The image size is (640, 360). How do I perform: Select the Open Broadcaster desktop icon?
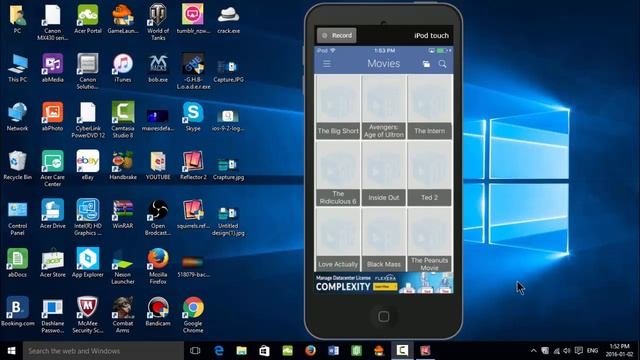click(x=158, y=217)
